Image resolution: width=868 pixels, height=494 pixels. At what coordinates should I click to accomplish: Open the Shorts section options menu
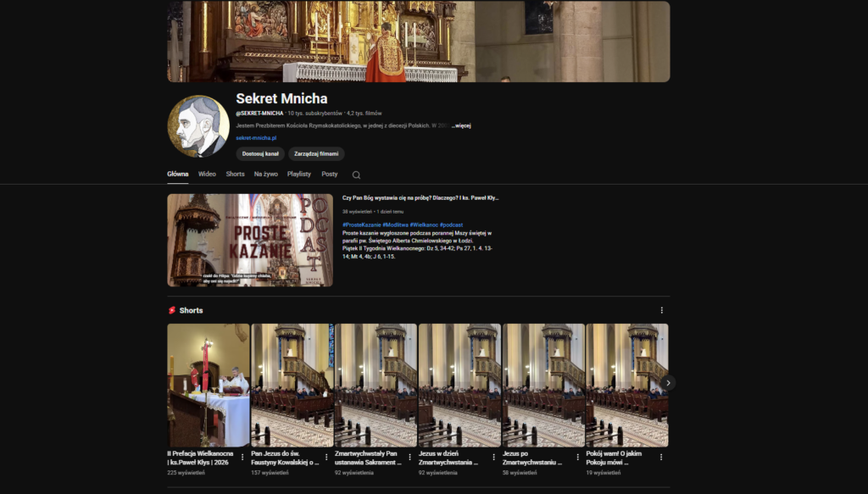point(662,310)
